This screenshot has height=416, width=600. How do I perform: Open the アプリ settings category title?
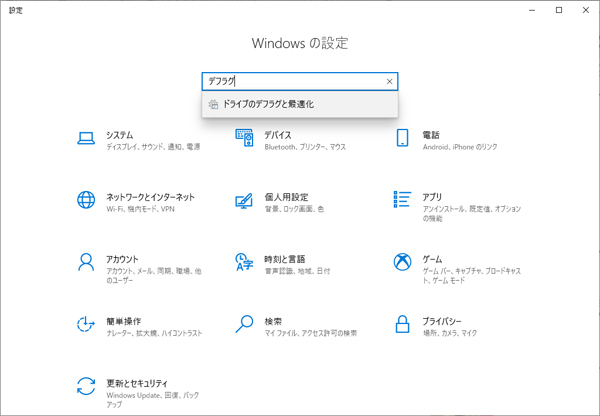click(x=432, y=197)
